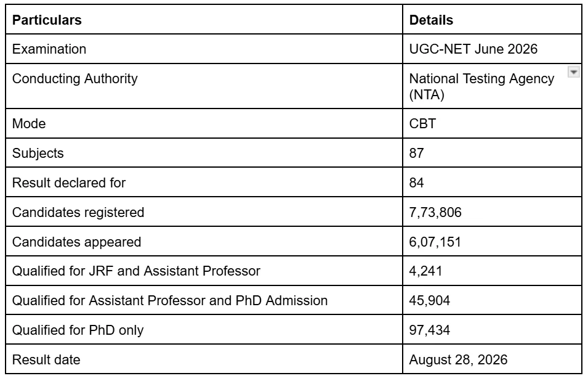The width and height of the screenshot is (588, 381).
Task: Select the 45,904 value cell
Action: pos(492,300)
